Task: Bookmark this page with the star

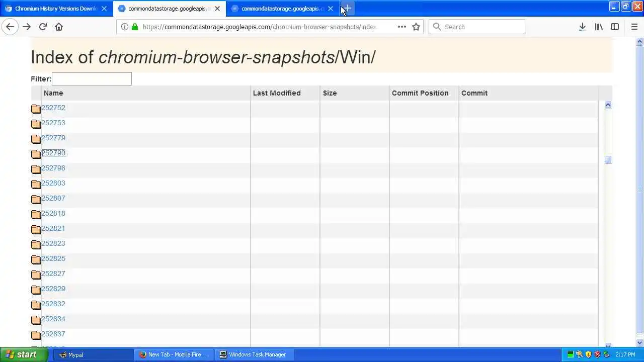Action: [416, 27]
